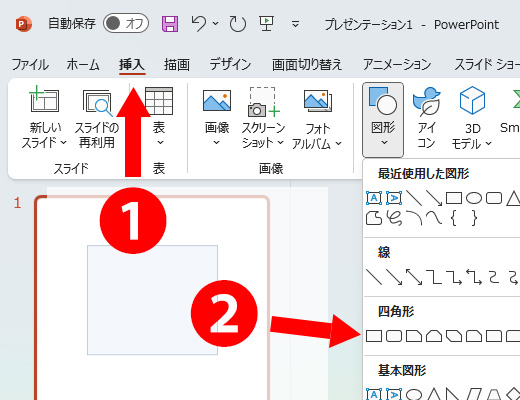520x400 pixels.
Task: Click the 新しいスライド icon
Action: [x=44, y=99]
